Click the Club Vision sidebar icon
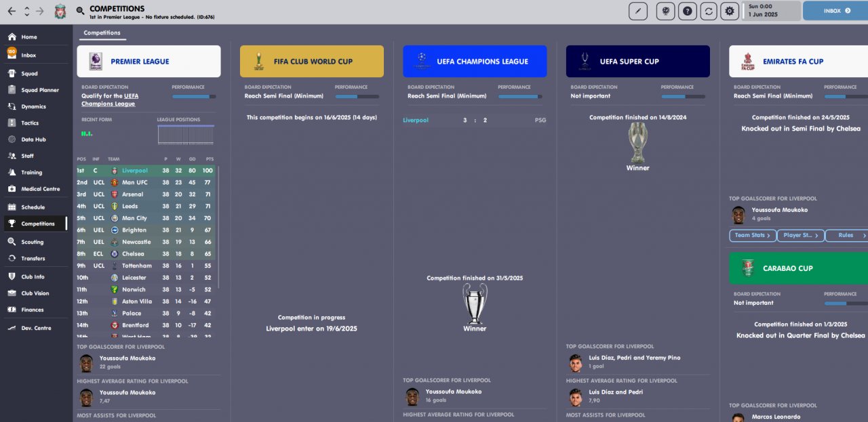Viewport: 868px width, 422px height. (x=12, y=293)
